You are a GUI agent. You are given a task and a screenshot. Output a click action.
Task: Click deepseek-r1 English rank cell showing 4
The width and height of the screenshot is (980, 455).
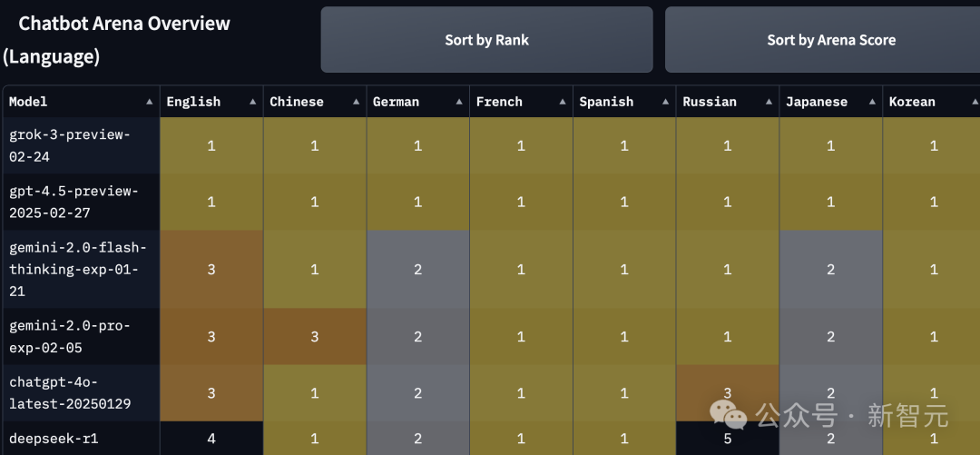point(211,438)
